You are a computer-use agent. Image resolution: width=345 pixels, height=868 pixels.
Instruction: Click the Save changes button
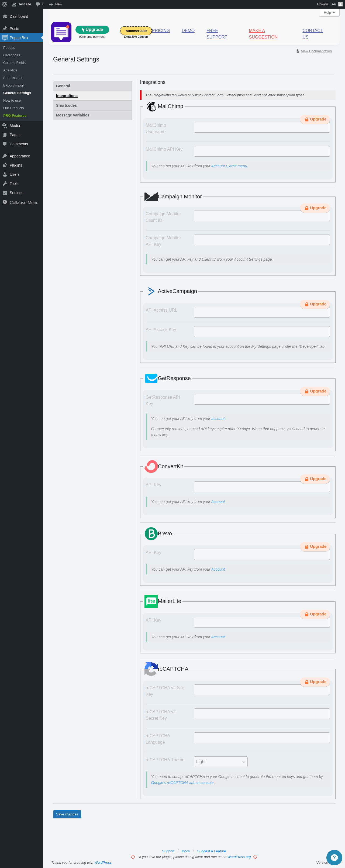point(67,814)
